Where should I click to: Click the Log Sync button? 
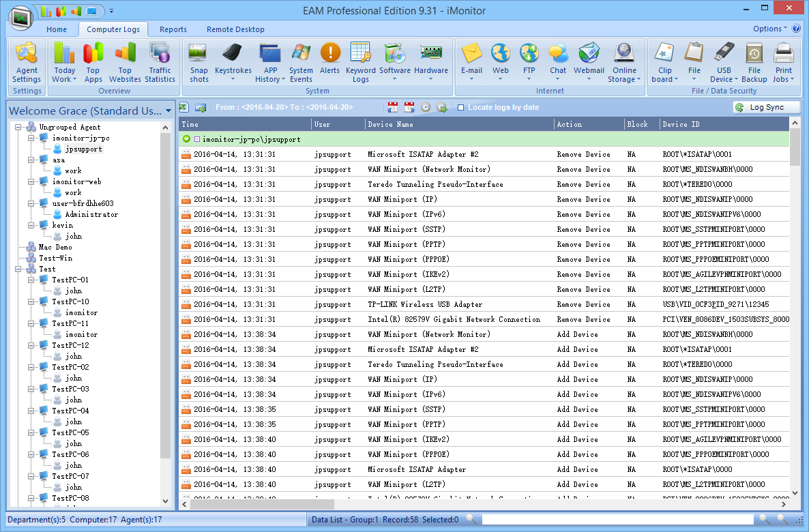tap(766, 108)
